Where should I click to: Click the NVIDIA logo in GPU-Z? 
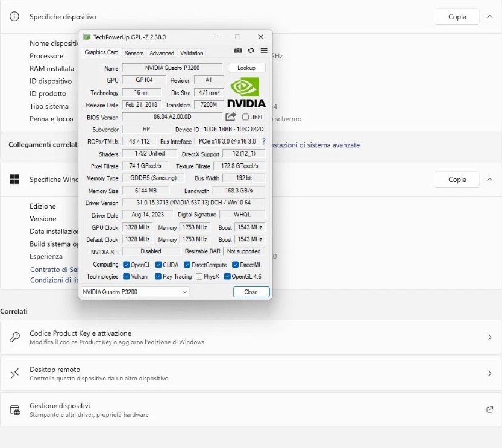click(246, 92)
